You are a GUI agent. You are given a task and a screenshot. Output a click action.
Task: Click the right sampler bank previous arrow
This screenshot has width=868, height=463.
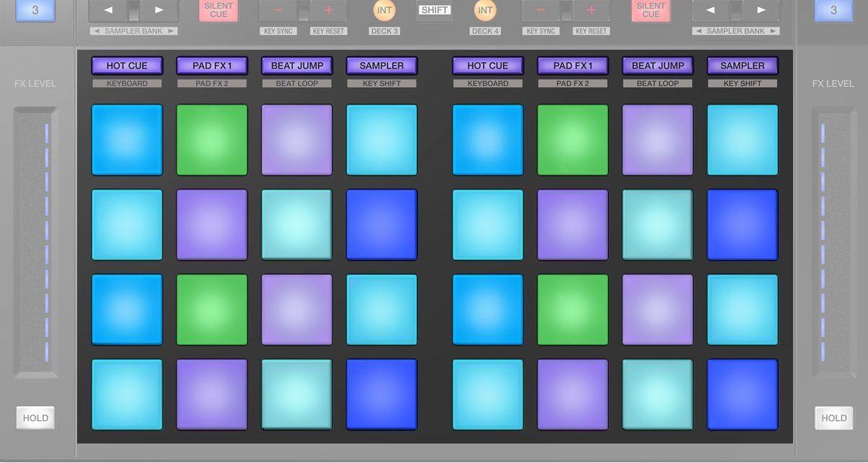click(x=711, y=11)
